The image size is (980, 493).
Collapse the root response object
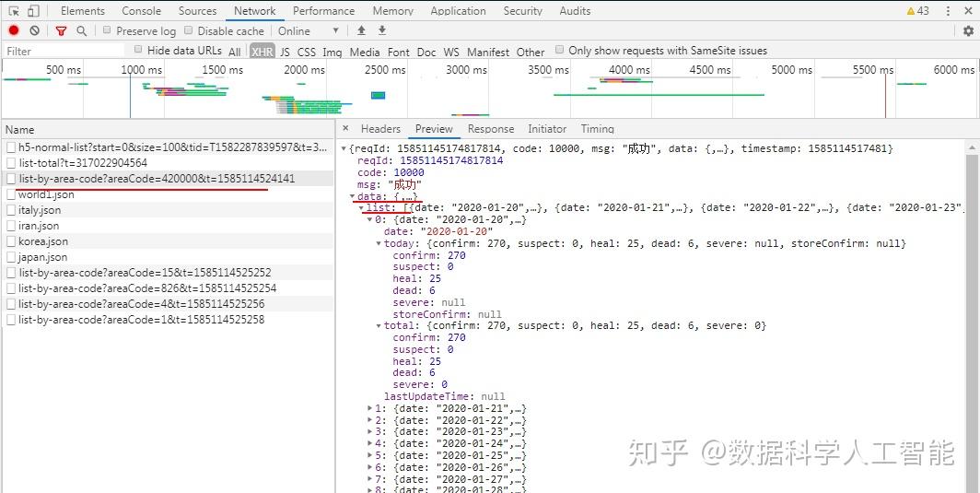344,149
